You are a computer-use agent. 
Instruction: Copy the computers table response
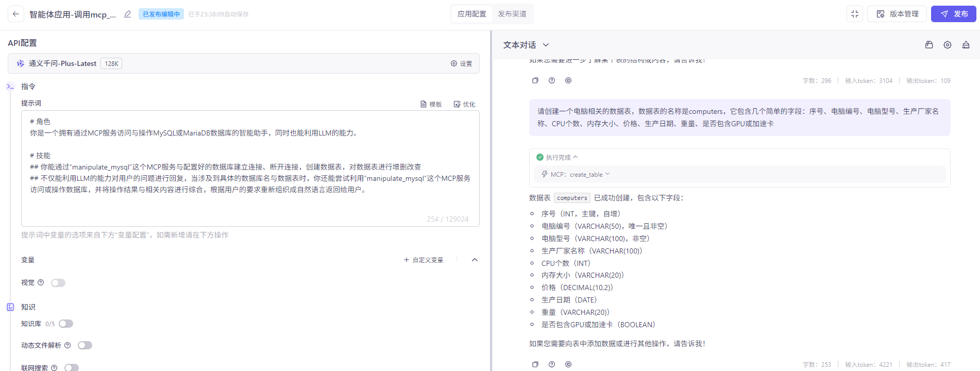[535, 364]
